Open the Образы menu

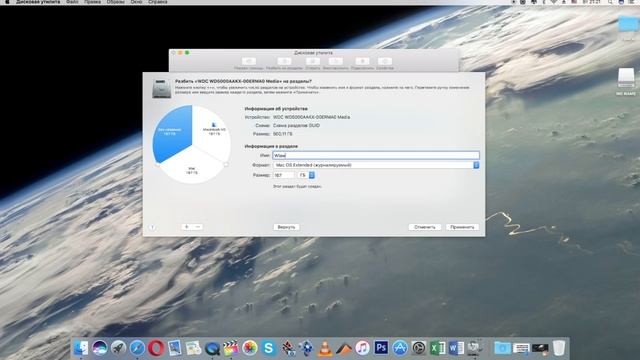coord(116,2)
